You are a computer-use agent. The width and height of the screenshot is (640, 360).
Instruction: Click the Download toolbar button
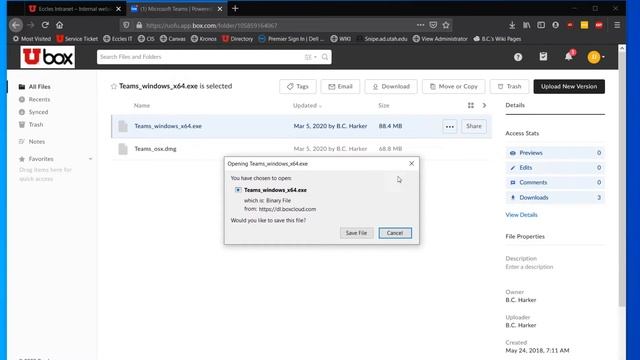coord(391,87)
